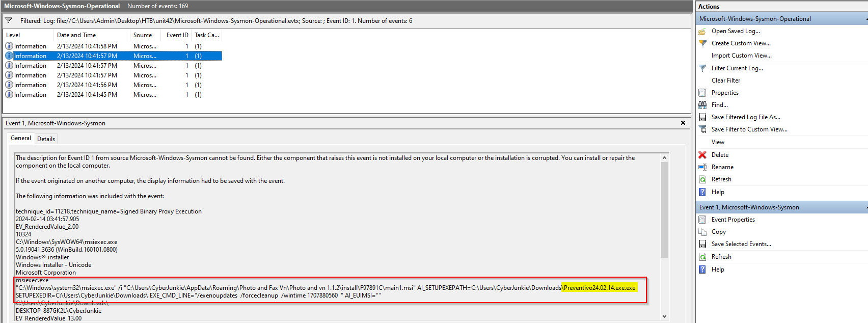Viewport: 868px width, 323px height.
Task: Click the Save Filtered Log File As disk icon
Action: click(x=702, y=117)
